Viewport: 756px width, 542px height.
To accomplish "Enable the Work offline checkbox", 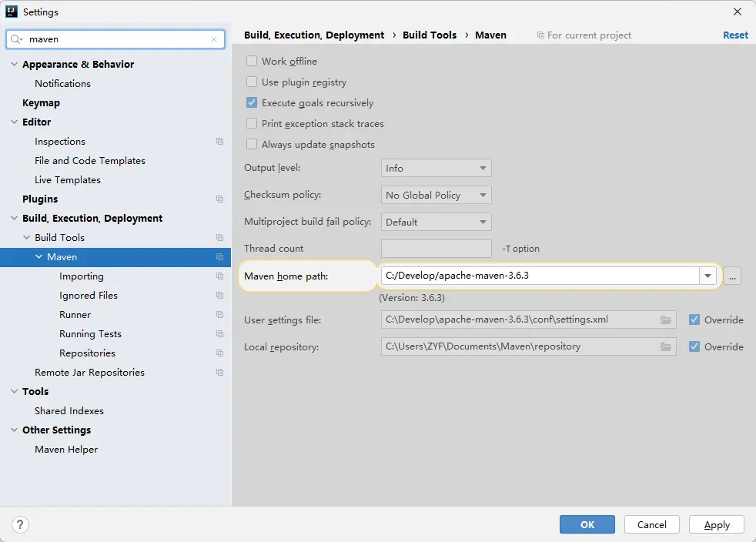I will pyautogui.click(x=252, y=62).
